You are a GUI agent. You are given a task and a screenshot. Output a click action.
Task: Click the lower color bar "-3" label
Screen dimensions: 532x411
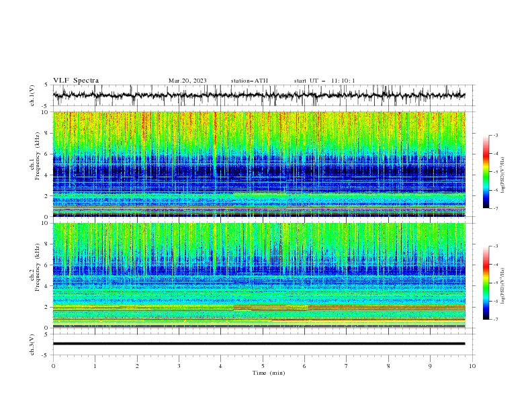(496, 246)
